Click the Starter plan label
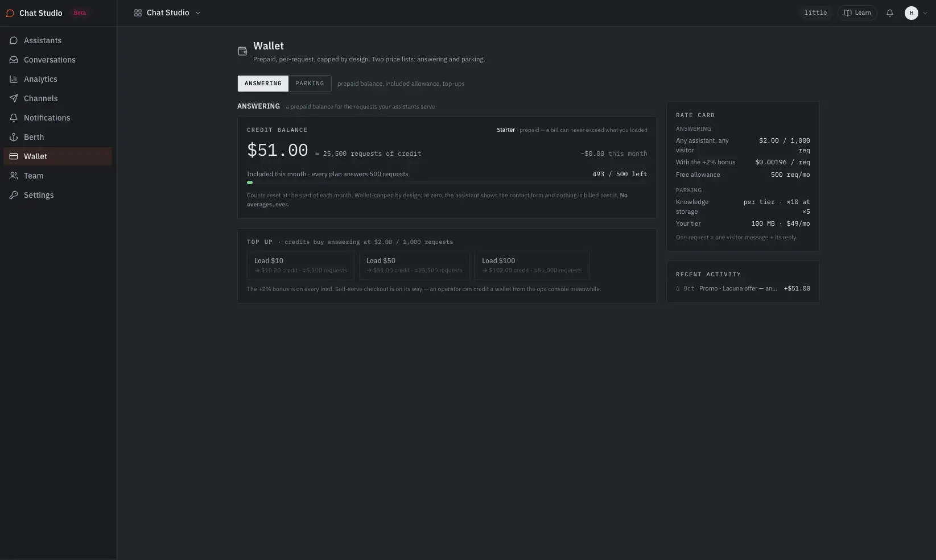Image resolution: width=936 pixels, height=560 pixels. (505, 130)
